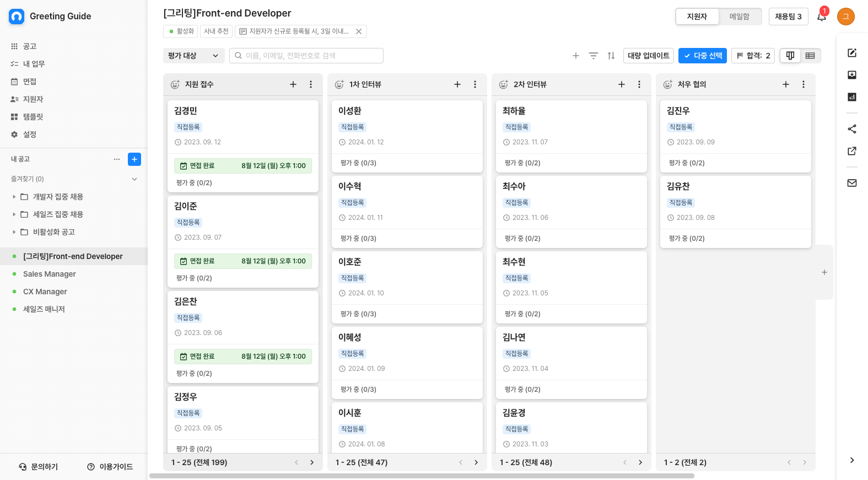
Task: Select the 메일함 segment toggle
Action: click(740, 17)
